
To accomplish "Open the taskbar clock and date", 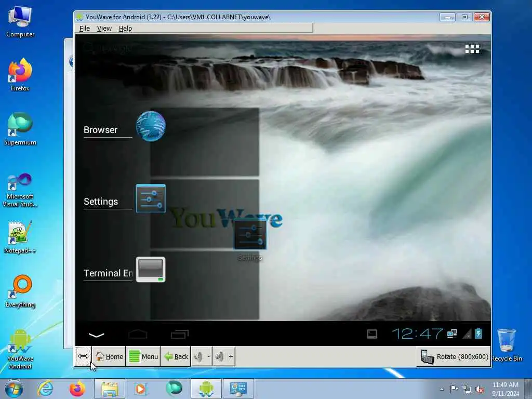I will [x=505, y=389].
